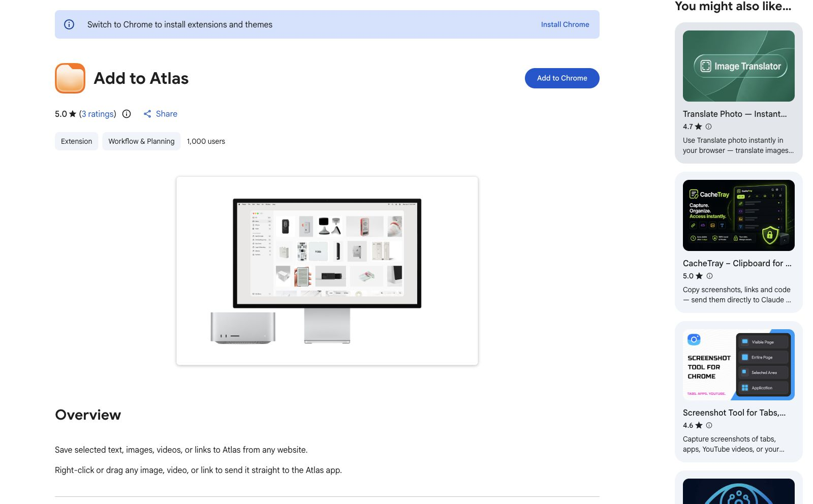The image size is (813, 504).
Task: Click the 5.0 star rating of Add to Atlas
Action: (x=66, y=114)
